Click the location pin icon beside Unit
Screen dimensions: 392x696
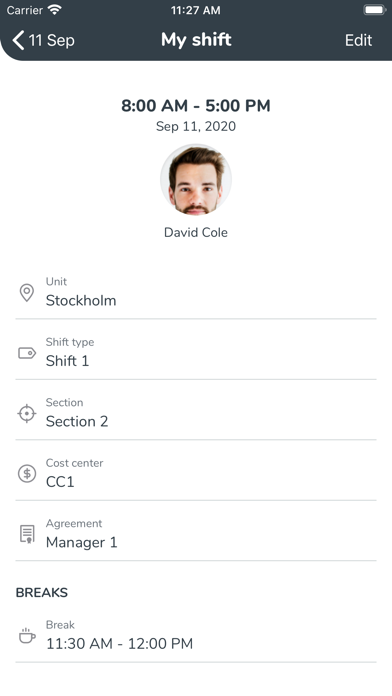pyautogui.click(x=27, y=293)
